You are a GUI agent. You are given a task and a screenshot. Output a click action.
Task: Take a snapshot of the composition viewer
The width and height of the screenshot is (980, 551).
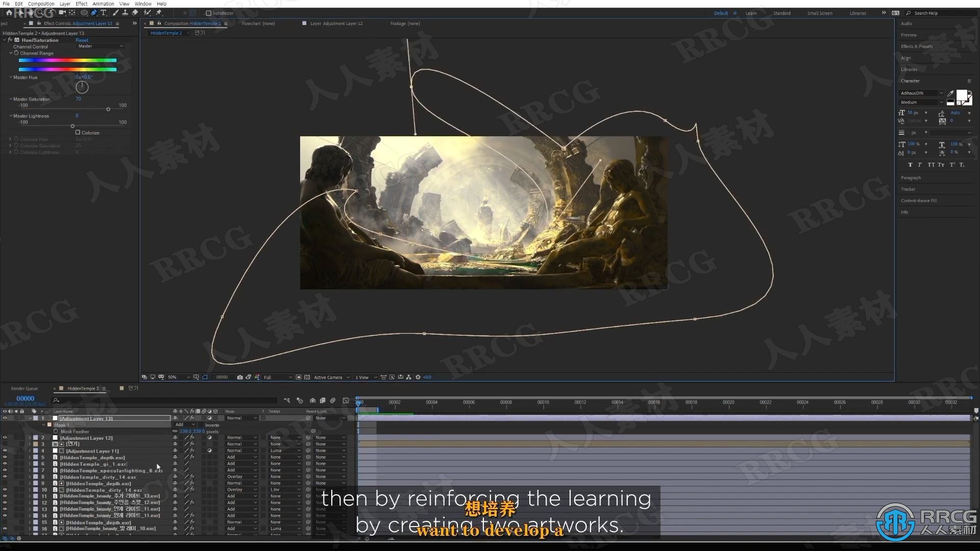[x=240, y=377]
